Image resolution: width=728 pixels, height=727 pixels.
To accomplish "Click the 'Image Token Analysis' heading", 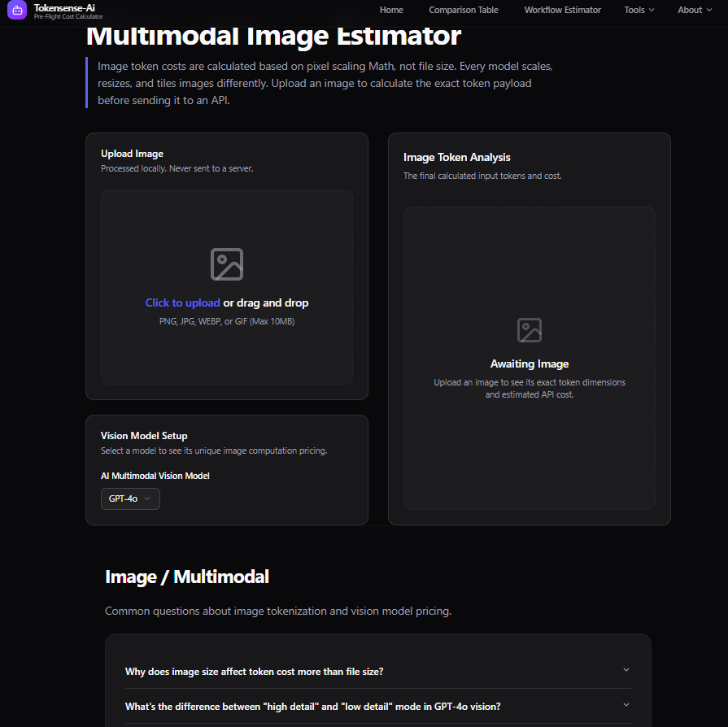I will point(456,158).
